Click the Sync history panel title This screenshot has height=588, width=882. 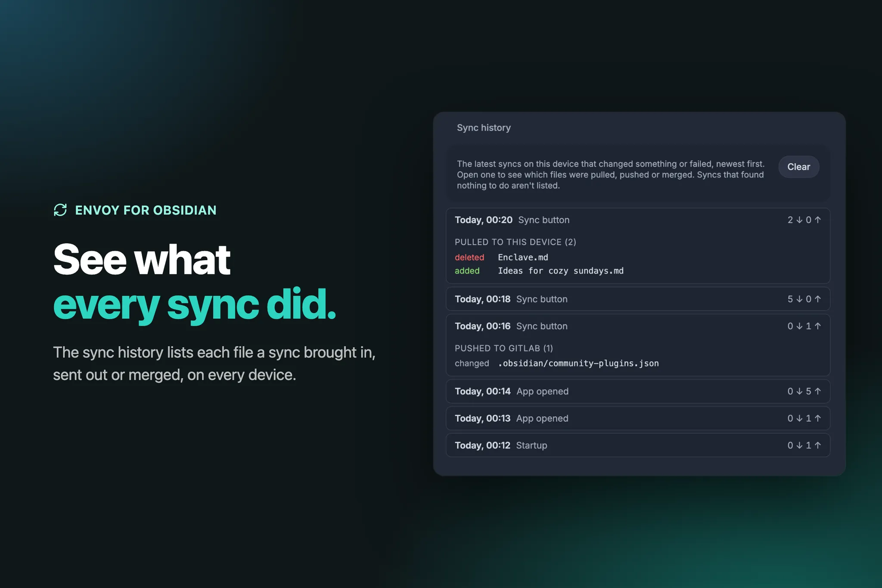(x=484, y=128)
